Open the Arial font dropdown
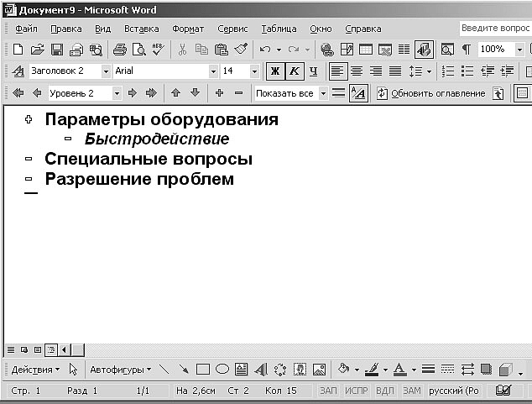 [x=213, y=71]
